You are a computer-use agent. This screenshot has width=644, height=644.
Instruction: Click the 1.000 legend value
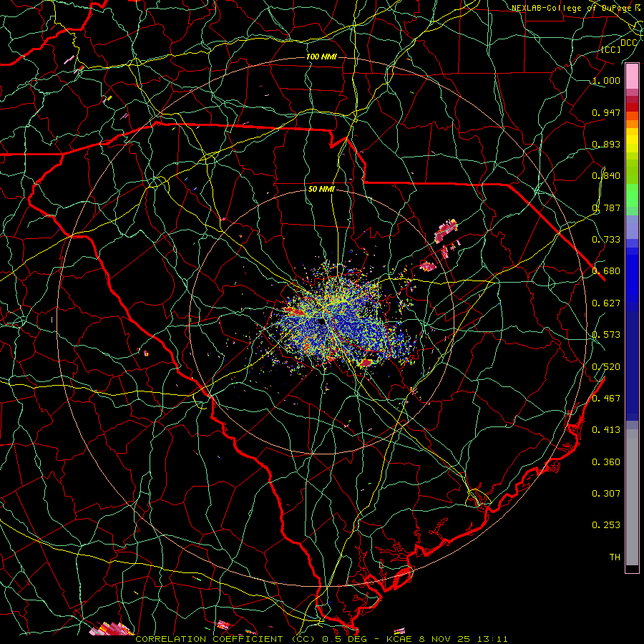point(606,81)
